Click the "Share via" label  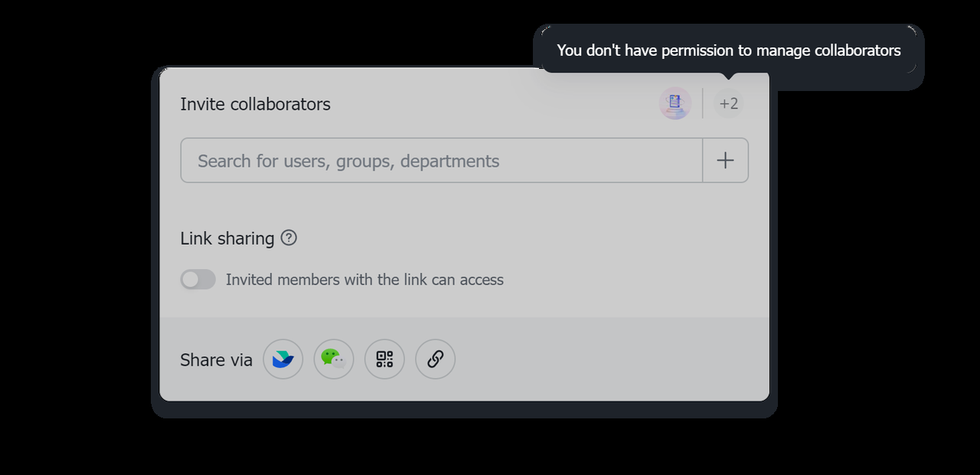click(x=216, y=360)
